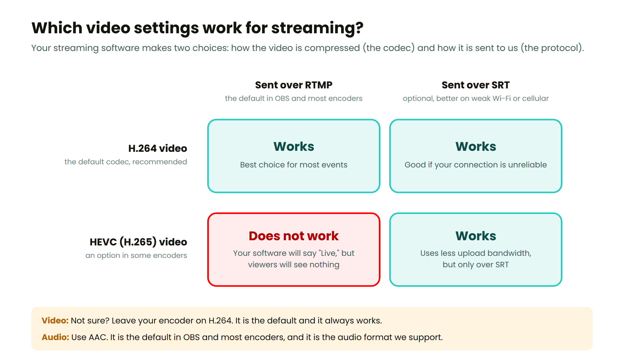
Task: Click the 'HEVC (H.265) video' row label
Action: point(138,242)
